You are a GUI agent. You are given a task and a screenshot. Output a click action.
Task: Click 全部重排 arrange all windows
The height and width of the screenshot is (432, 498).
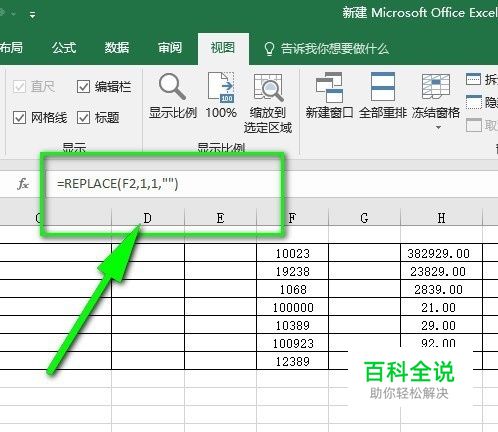383,96
